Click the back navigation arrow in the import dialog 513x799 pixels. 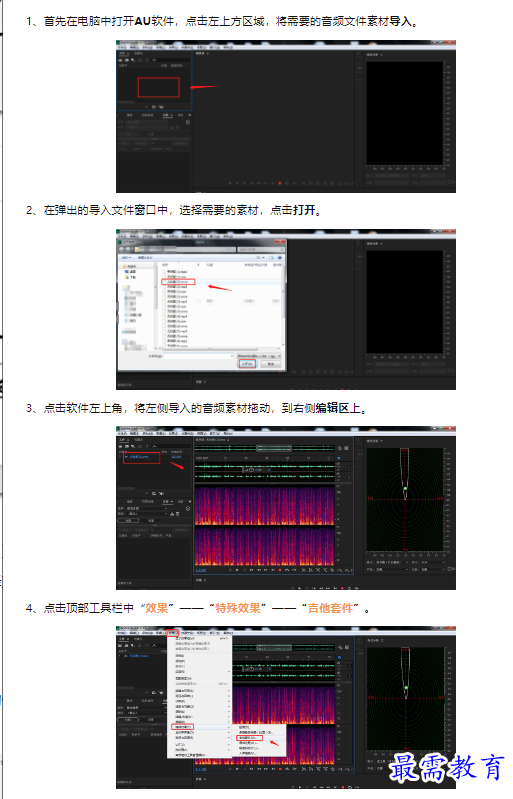pos(123,249)
